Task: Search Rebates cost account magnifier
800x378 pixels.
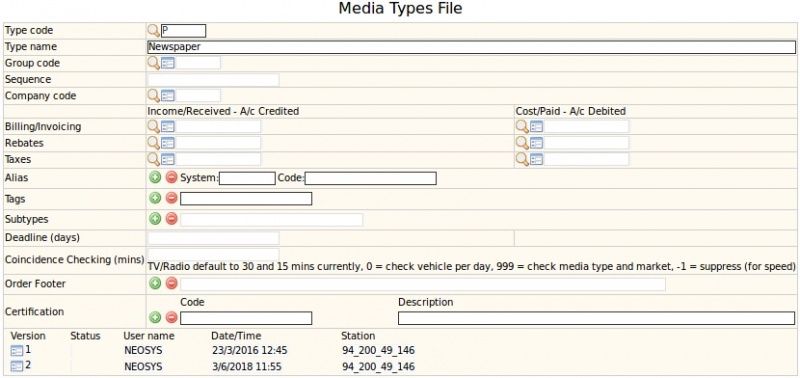Action: (x=522, y=143)
